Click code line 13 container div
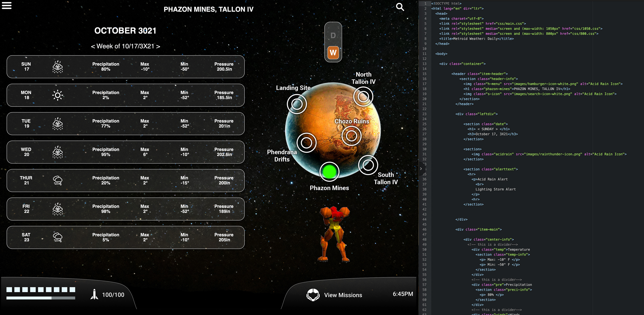Screen dimensions: 644x315 click(x=462, y=64)
